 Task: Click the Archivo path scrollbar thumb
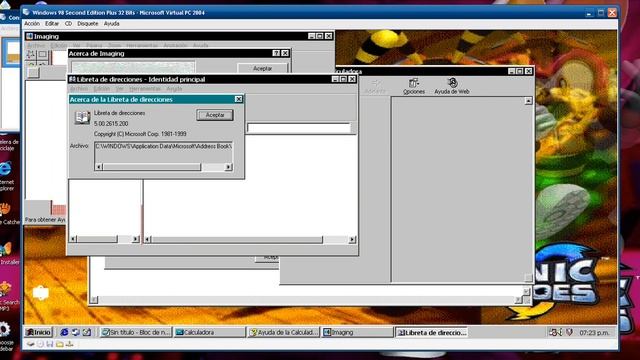click(152, 167)
